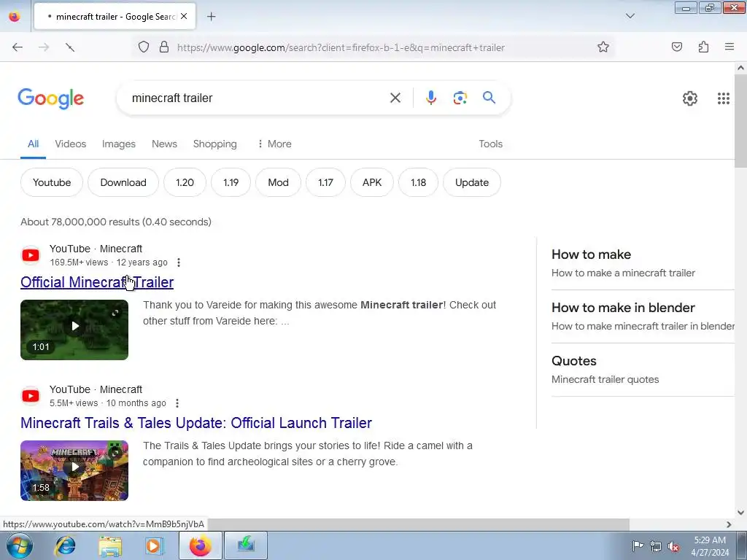Click YouTube favicon of first result

(31, 255)
